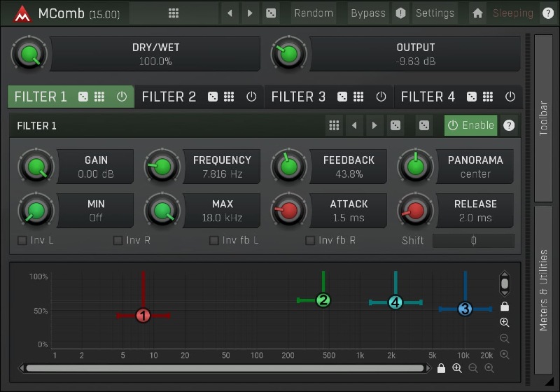Click the randomize dice icon on Filter 2 tab
The height and width of the screenshot is (392, 560).
tap(212, 97)
